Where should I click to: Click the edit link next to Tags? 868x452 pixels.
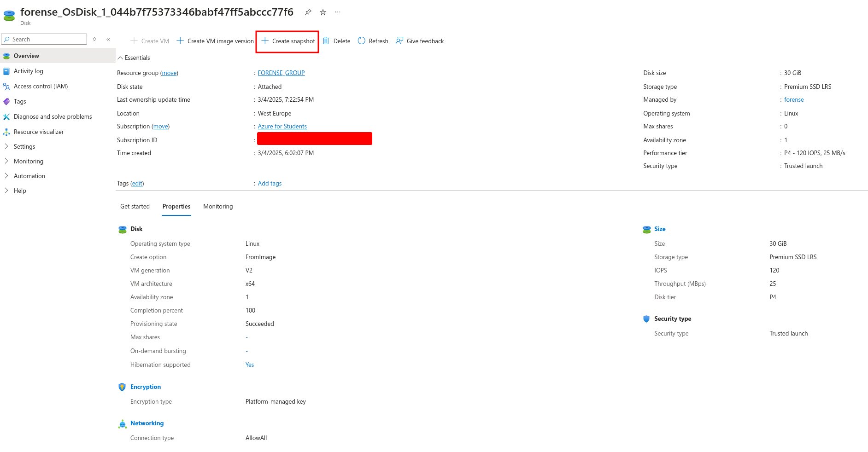(137, 183)
